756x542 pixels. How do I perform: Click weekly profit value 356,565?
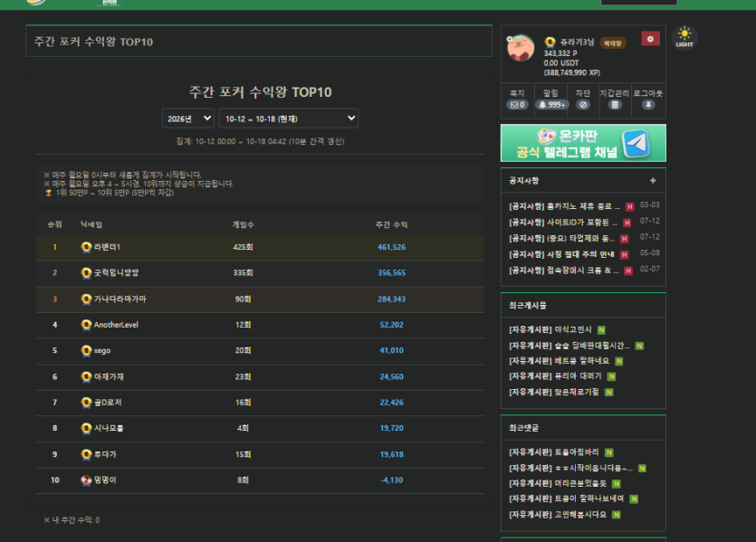pyautogui.click(x=391, y=272)
